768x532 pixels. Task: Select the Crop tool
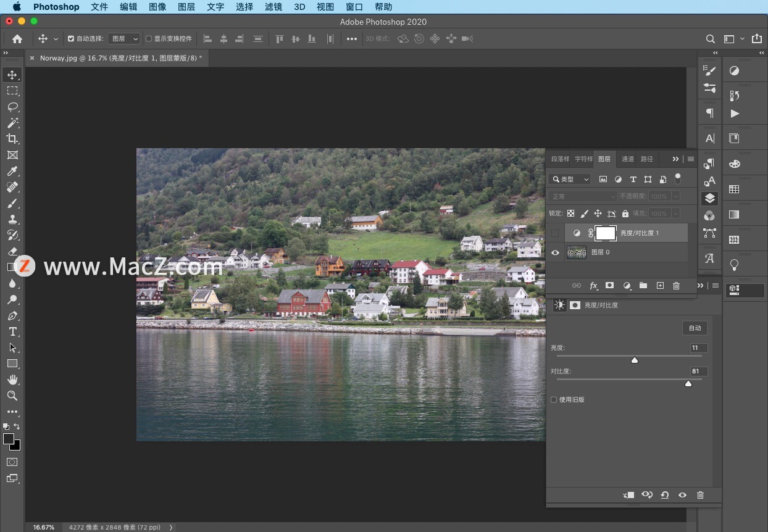(12, 139)
